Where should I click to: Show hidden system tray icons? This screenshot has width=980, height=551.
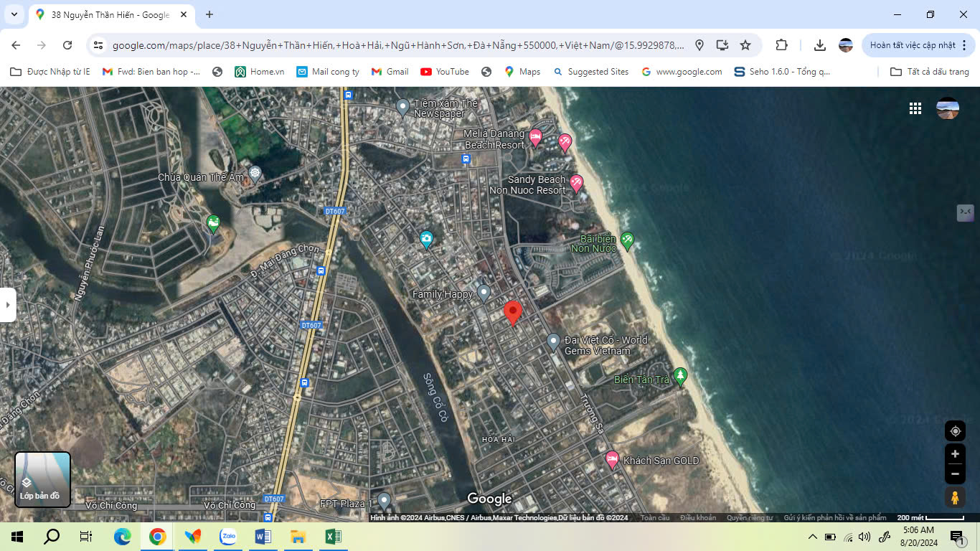coord(812,537)
